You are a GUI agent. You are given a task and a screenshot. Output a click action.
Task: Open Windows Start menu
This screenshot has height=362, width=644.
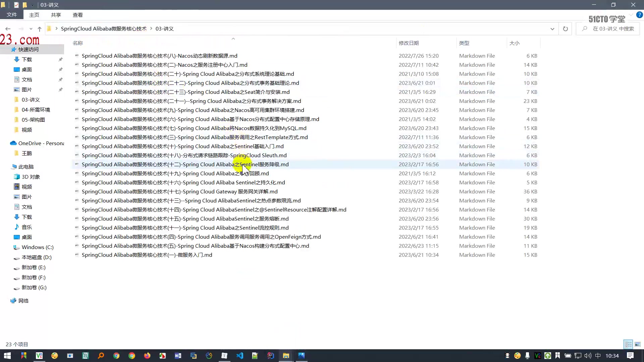point(7,356)
